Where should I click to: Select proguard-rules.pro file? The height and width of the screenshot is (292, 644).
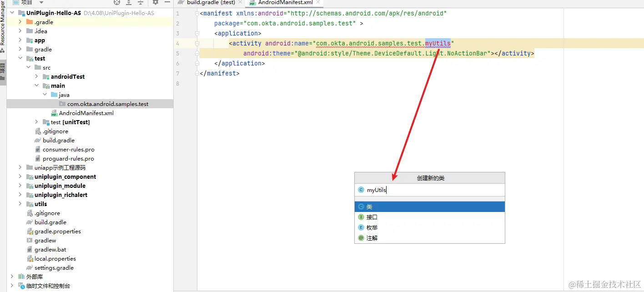tap(68, 158)
